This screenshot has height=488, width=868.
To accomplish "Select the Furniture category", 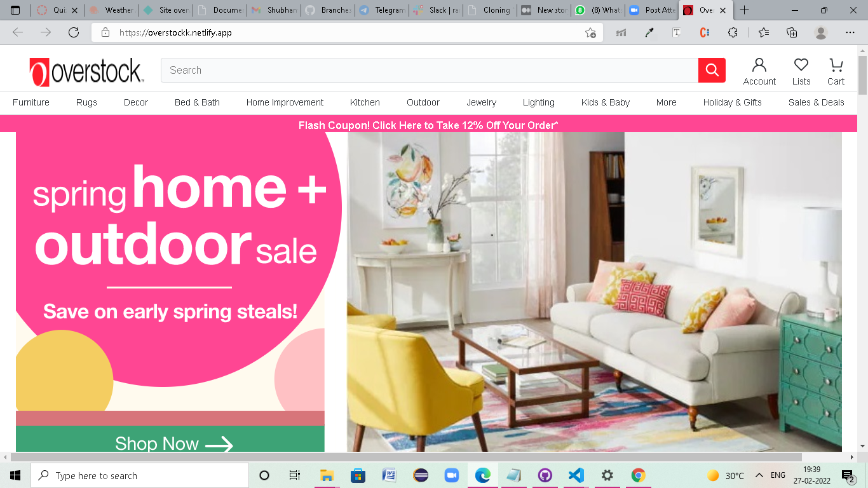I will pos(31,102).
